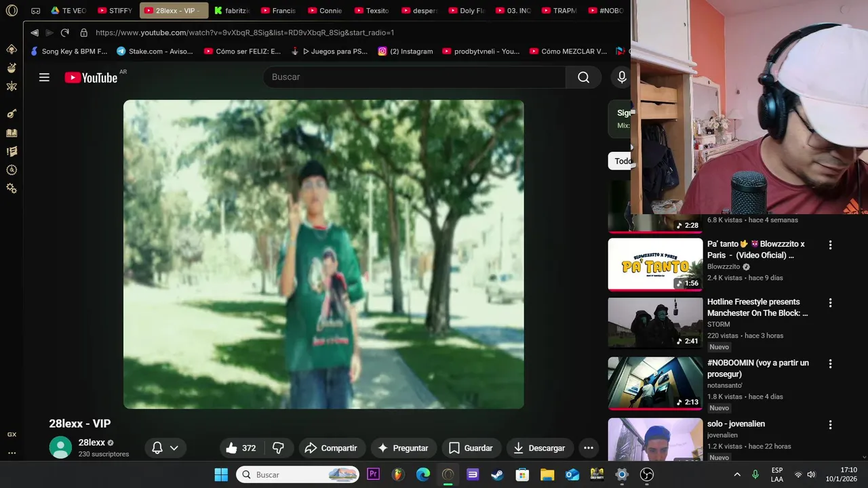Click the Guardar save button

(x=471, y=448)
